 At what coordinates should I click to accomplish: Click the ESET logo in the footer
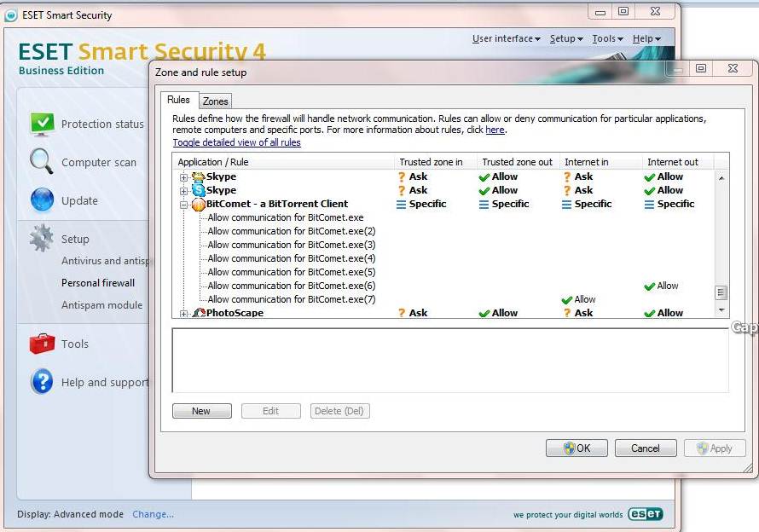[646, 514]
